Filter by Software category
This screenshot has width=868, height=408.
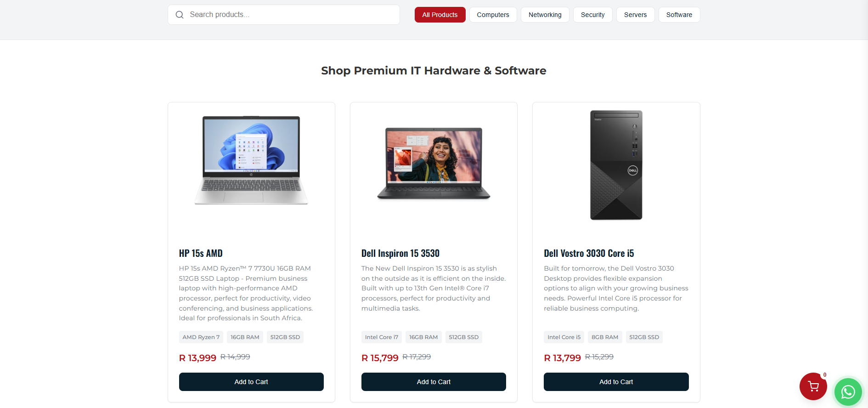[x=679, y=15]
